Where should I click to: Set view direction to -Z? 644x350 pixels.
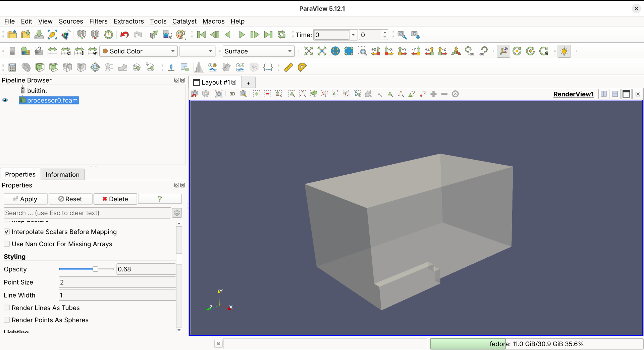click(443, 51)
